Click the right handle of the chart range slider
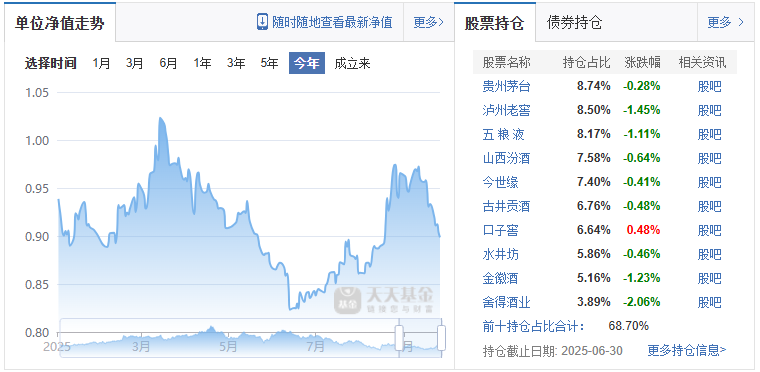 point(441,338)
